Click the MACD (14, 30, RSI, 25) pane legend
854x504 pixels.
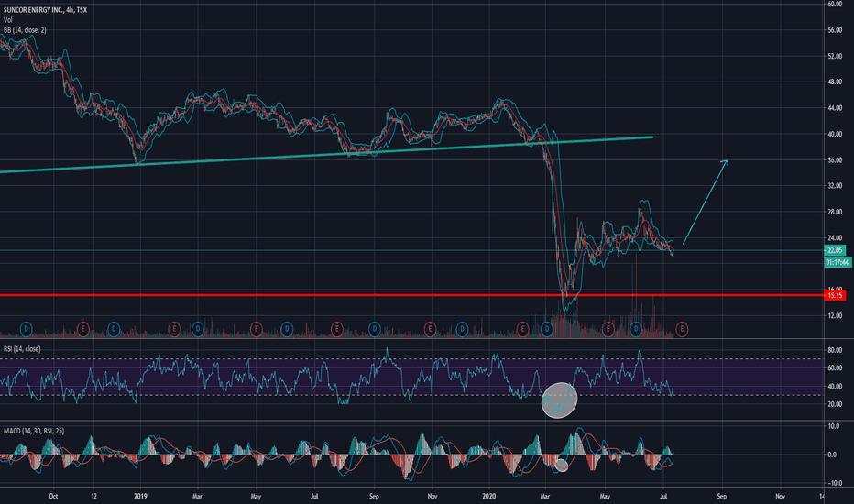34,431
